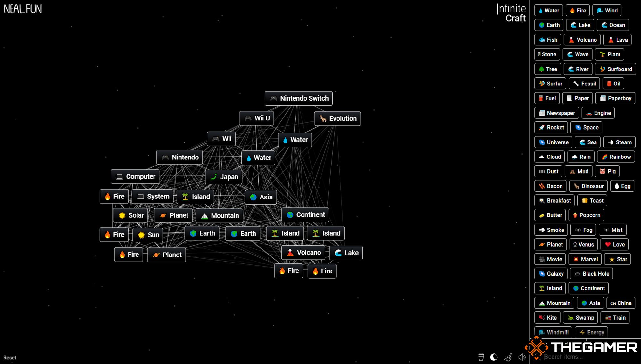Click the Newspaper item in sidebar
Viewport: 641px width, 364px height.
(x=557, y=113)
